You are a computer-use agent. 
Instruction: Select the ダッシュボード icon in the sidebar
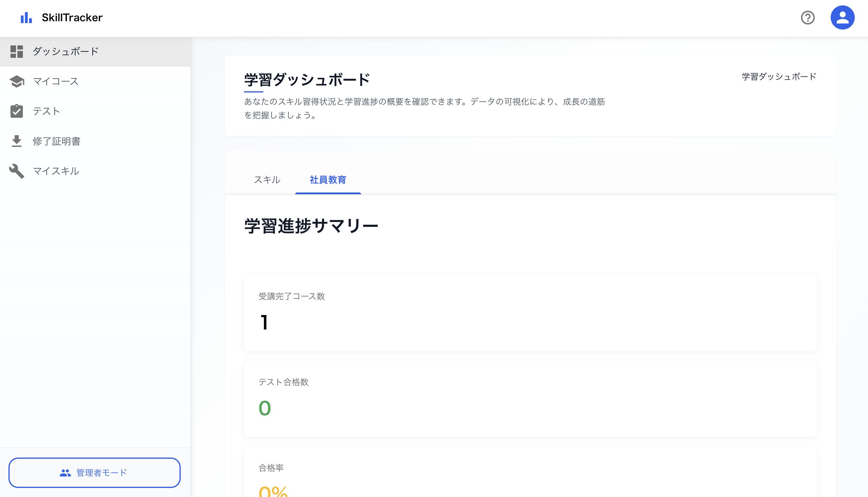(17, 51)
